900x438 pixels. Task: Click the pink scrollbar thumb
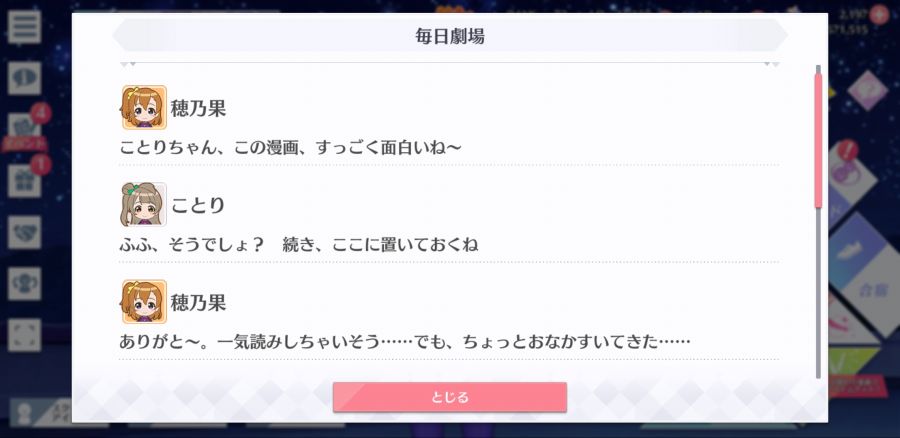click(818, 139)
